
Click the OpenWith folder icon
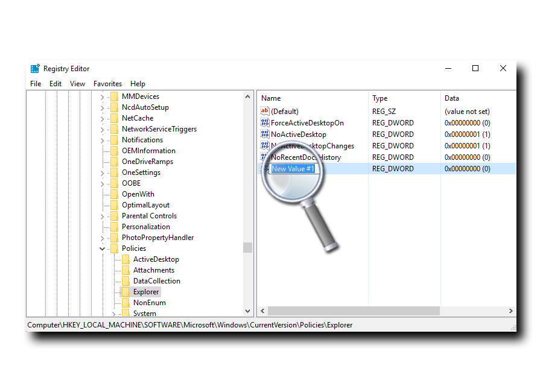[114, 194]
